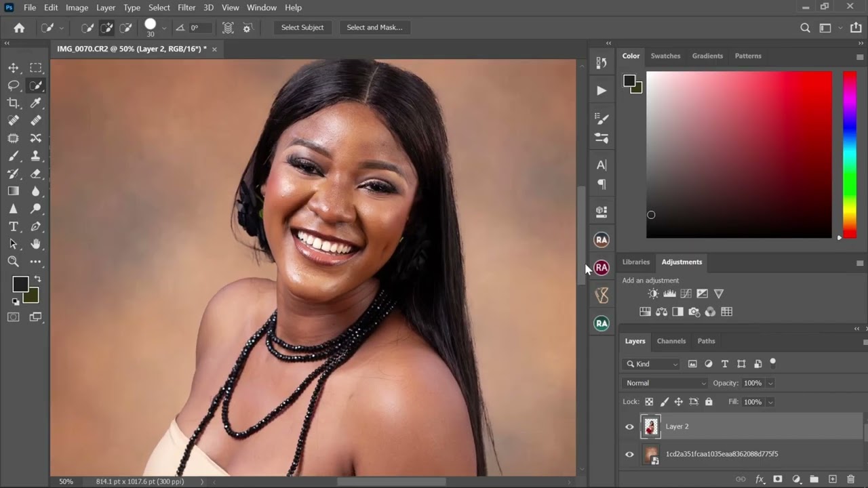Add a Brightness/Contrast adjustment
This screenshot has width=868, height=488.
tap(653, 293)
